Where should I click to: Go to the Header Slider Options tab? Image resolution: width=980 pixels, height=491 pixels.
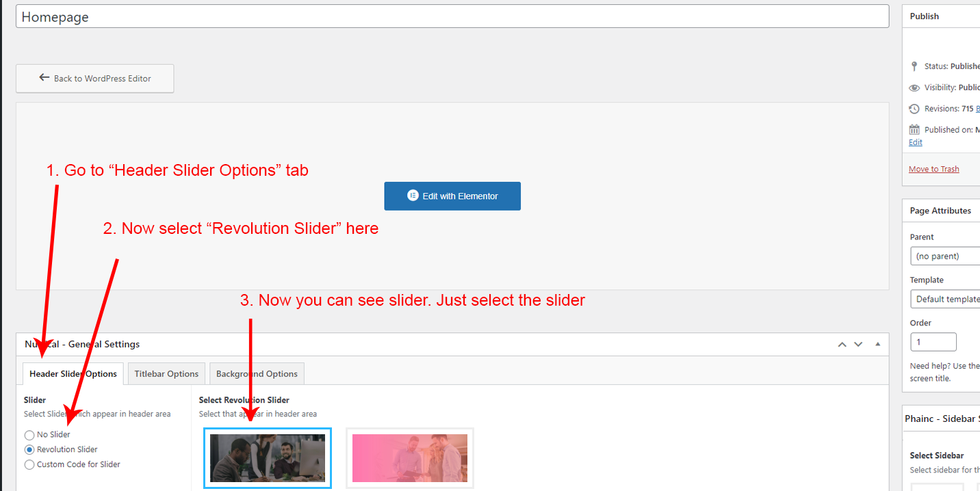[73, 374]
